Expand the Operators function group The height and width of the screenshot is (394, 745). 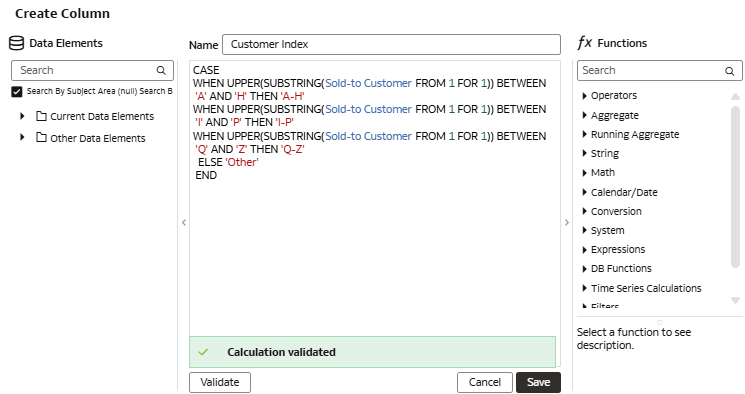pos(584,96)
